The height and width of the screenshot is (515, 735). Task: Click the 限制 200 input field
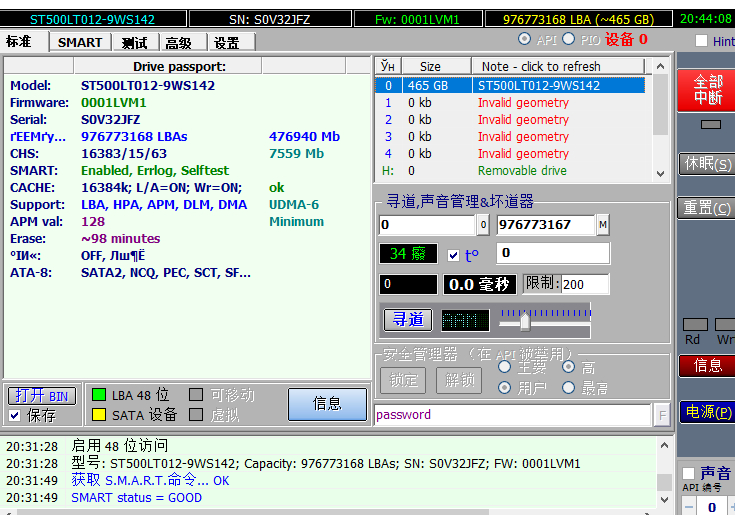585,284
